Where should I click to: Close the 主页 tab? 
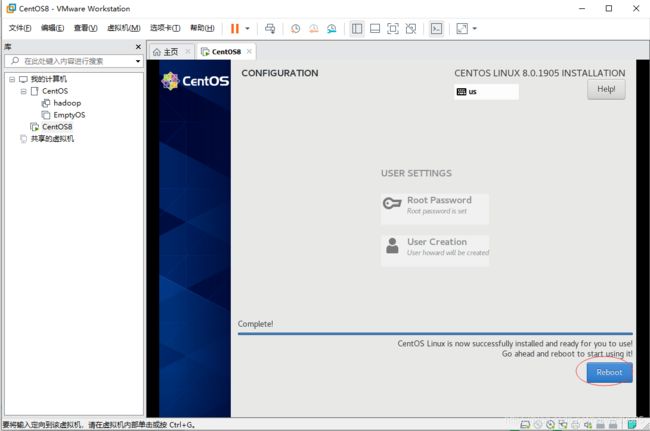tap(188, 51)
